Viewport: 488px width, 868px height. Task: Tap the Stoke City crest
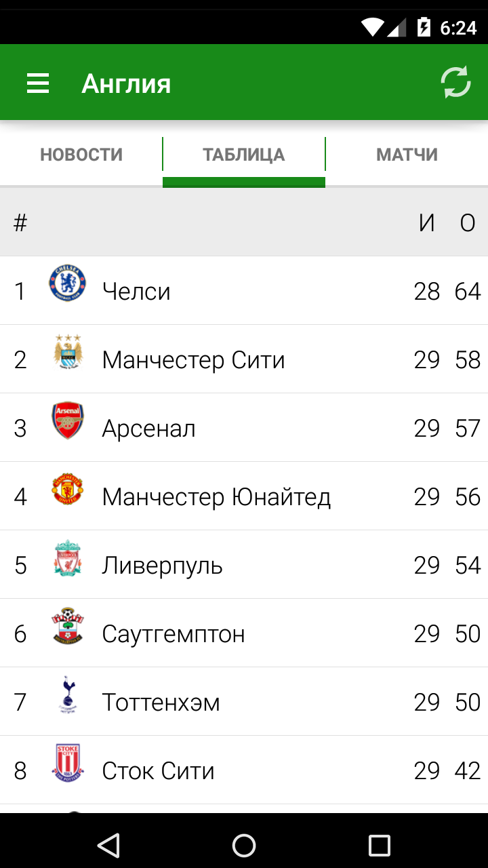[68, 764]
